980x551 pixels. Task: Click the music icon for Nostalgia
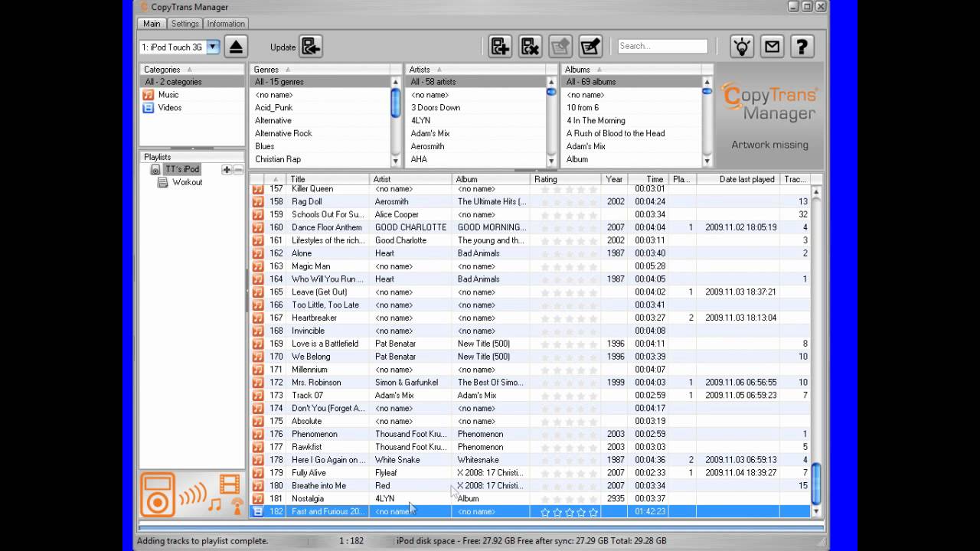point(258,498)
